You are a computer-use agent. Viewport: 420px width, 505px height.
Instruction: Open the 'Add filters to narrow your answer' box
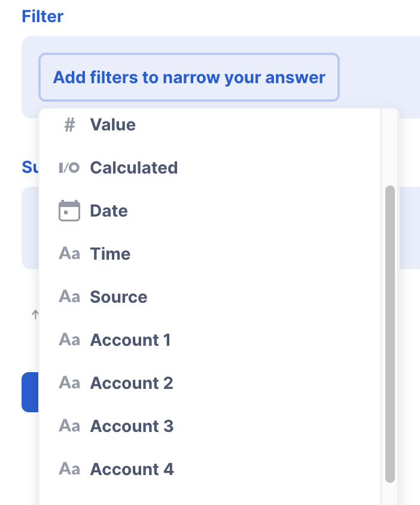tap(189, 77)
